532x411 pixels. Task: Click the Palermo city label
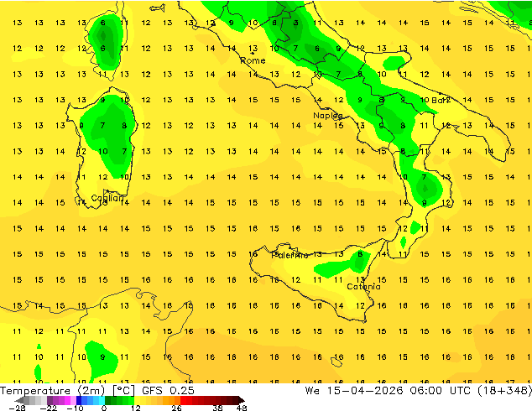click(x=289, y=255)
